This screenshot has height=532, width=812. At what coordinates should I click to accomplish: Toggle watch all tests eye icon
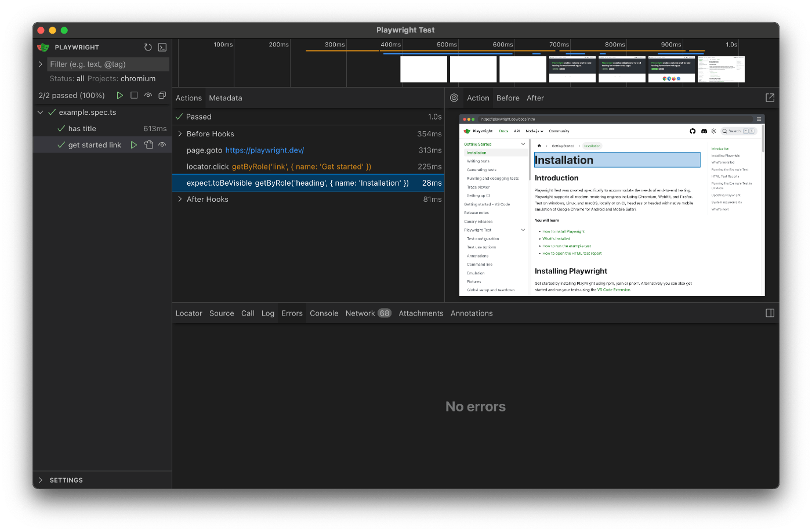pos(148,95)
